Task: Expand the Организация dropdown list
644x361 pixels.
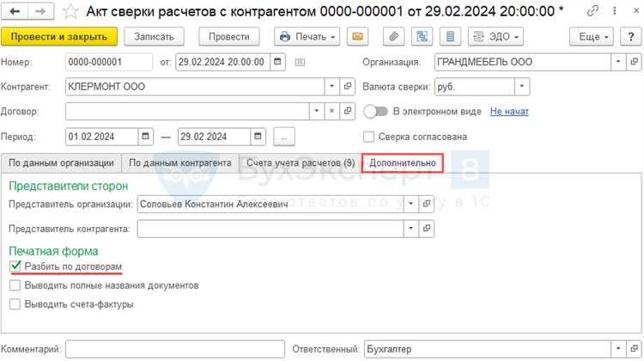Action: click(x=618, y=62)
